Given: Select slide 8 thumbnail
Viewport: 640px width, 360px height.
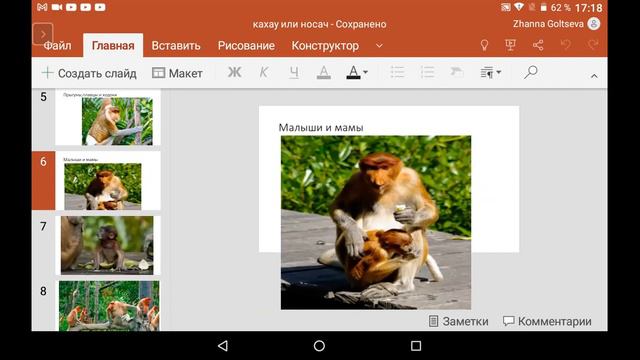Looking at the screenshot, I should (x=108, y=305).
